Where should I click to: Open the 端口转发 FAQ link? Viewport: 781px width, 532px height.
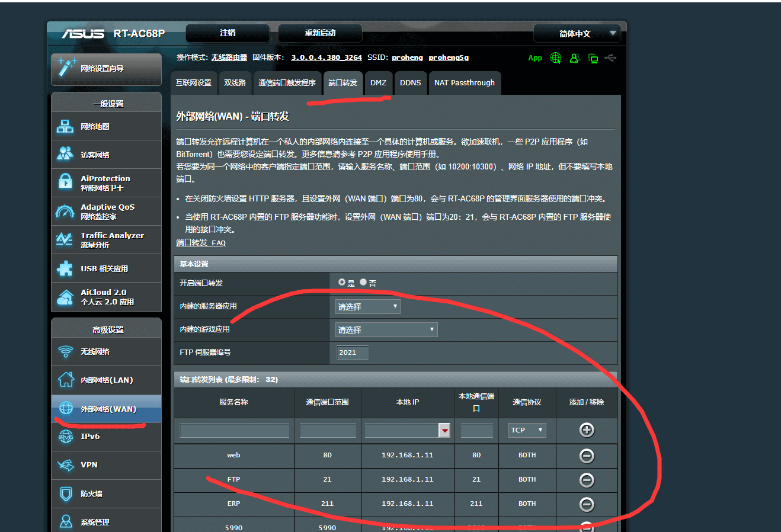[x=201, y=243]
